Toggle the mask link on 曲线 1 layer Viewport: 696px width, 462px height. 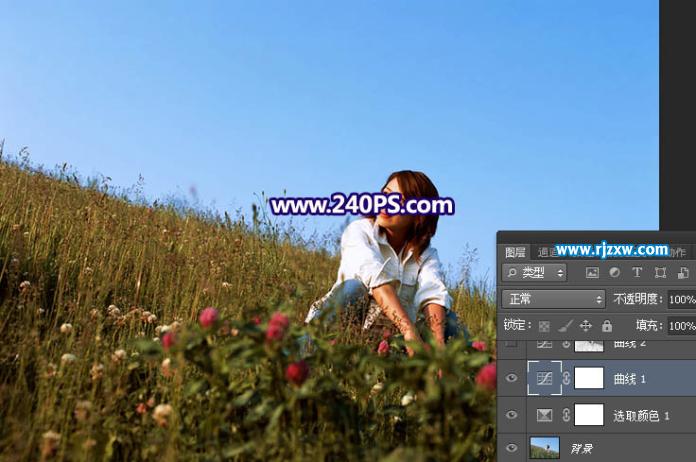pyautogui.click(x=566, y=378)
